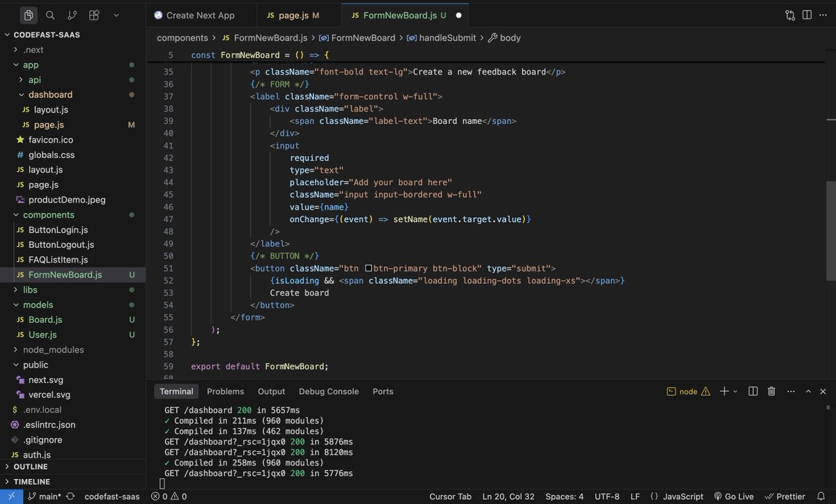Open ButtonLogin.js in the explorer

(72, 230)
